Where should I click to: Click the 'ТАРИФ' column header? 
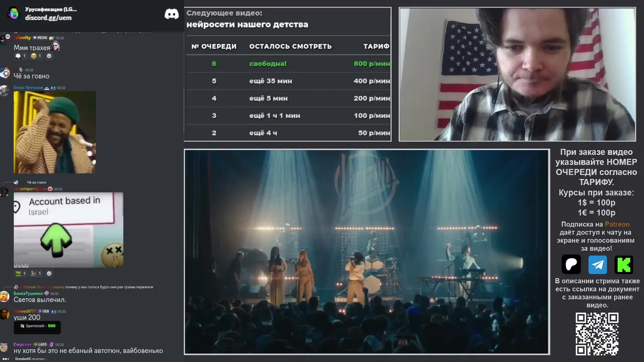(376, 46)
